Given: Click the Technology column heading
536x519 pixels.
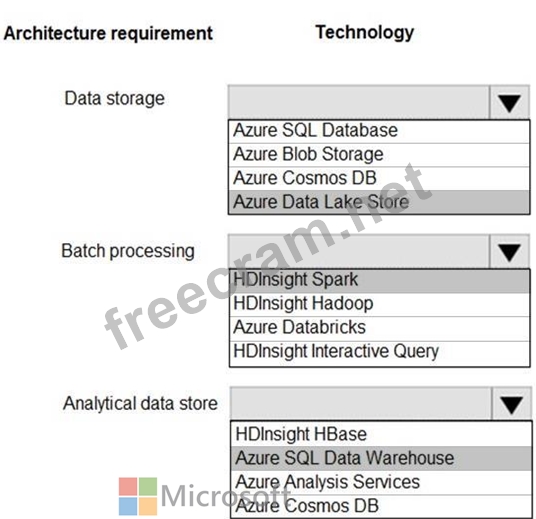Looking at the screenshot, I should pyautogui.click(x=364, y=33).
